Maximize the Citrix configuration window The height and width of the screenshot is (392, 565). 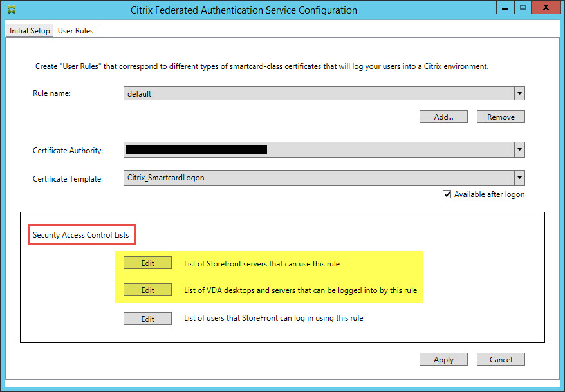tap(523, 7)
